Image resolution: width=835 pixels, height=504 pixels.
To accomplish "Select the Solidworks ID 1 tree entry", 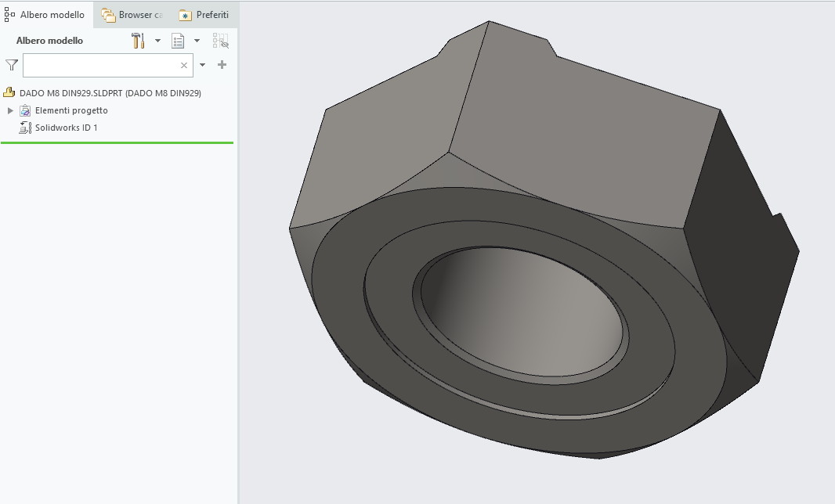I will click(70, 128).
